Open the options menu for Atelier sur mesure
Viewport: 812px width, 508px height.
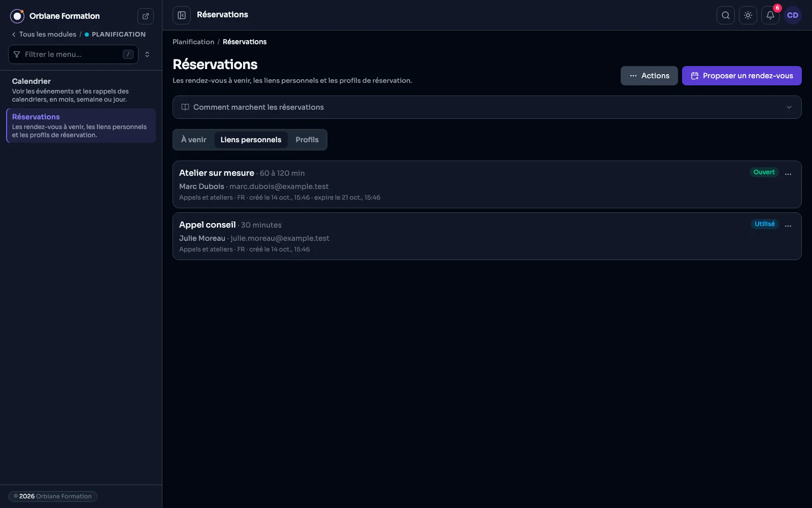788,174
